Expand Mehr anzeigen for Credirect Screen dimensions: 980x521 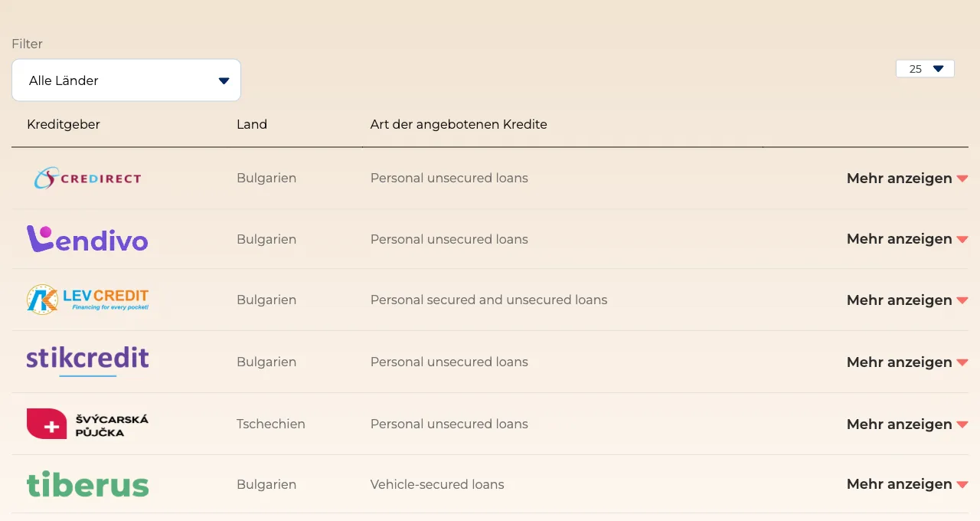tap(907, 179)
